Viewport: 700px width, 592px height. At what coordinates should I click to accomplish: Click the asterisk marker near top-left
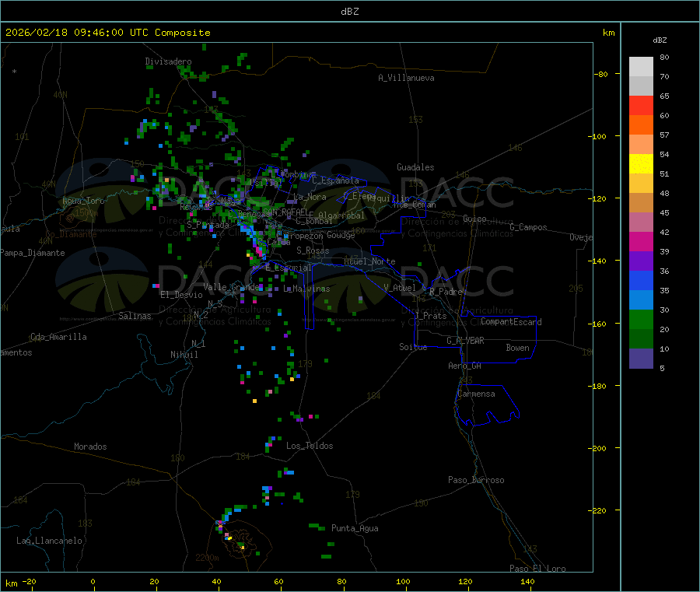click(15, 72)
